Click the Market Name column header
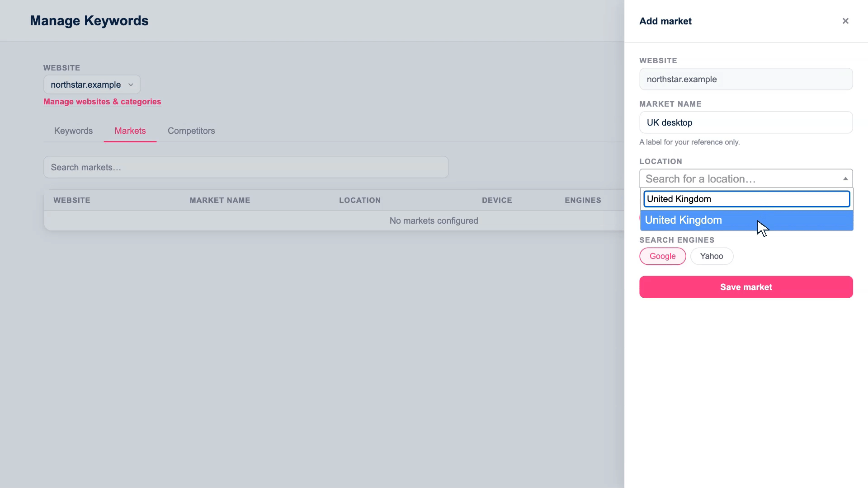The image size is (868, 488). tap(220, 200)
